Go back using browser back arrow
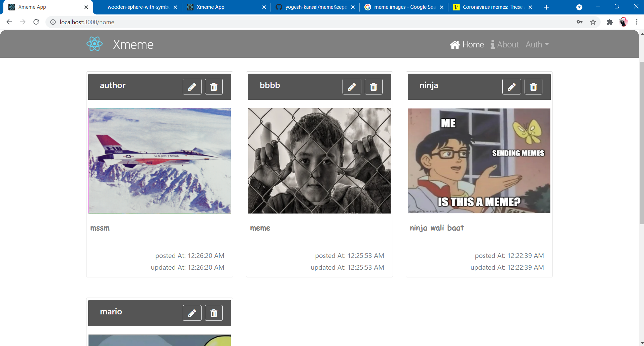Viewport: 644px width, 346px height. [9, 22]
